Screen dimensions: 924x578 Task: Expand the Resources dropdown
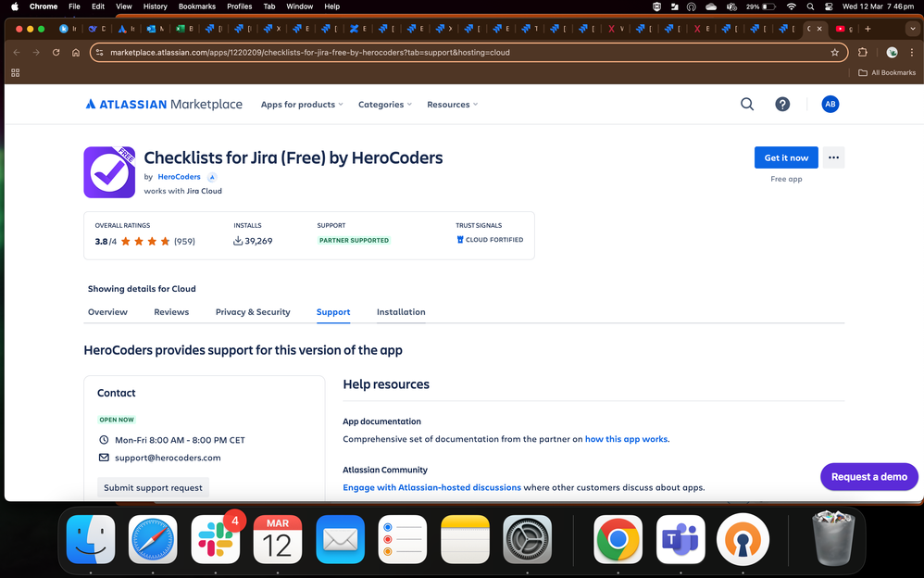pyautogui.click(x=452, y=105)
